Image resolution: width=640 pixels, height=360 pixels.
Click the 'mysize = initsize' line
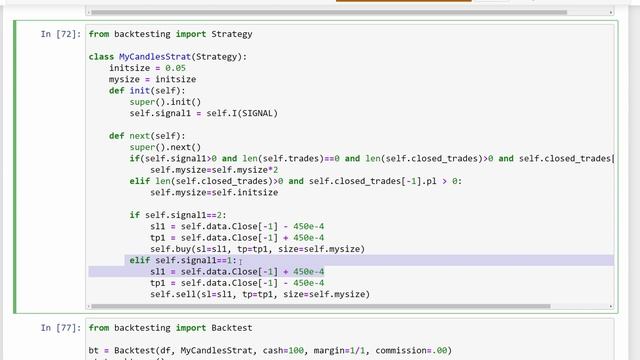coord(152,79)
